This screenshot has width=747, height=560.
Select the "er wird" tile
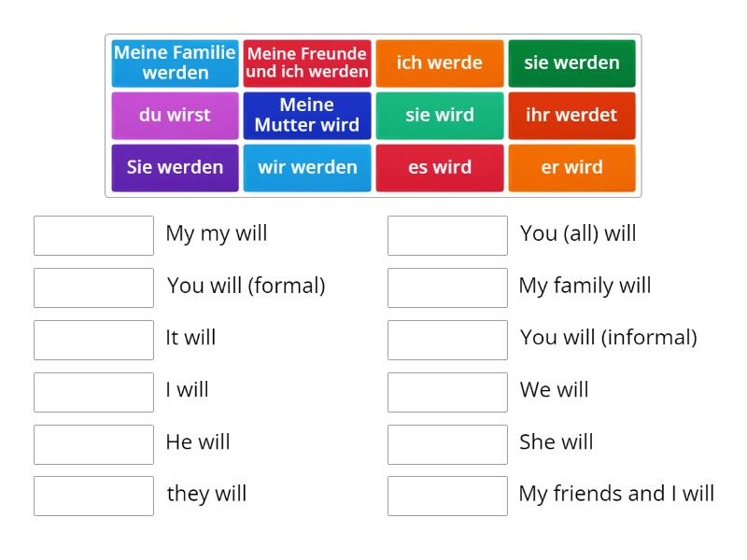tap(572, 168)
